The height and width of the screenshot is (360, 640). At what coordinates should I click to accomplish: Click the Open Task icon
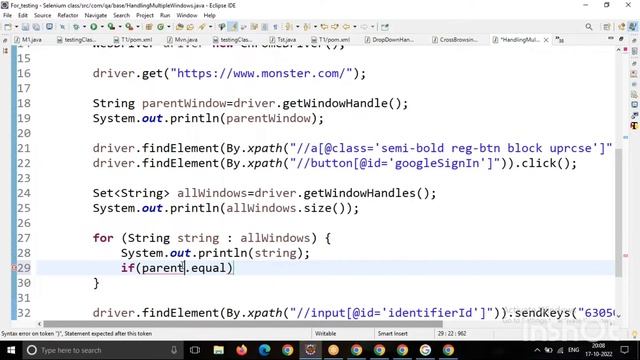pos(190,27)
